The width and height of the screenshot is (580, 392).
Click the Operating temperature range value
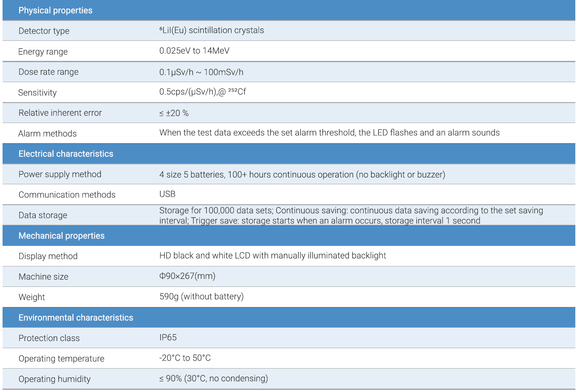[x=185, y=358]
